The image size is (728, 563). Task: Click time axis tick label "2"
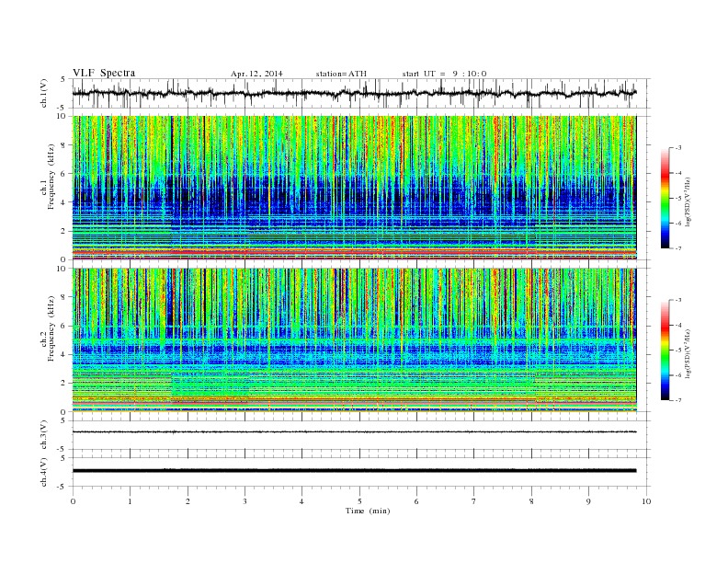(x=188, y=501)
